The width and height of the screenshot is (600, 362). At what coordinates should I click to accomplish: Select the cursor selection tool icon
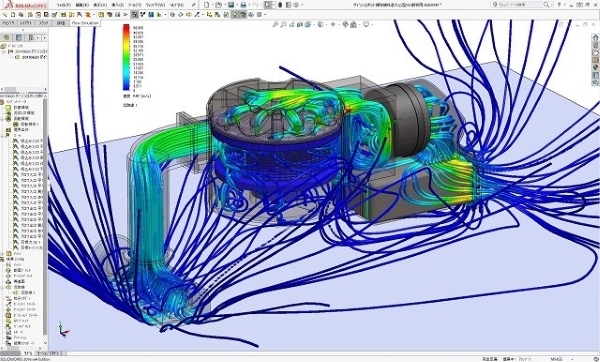pos(268,5)
